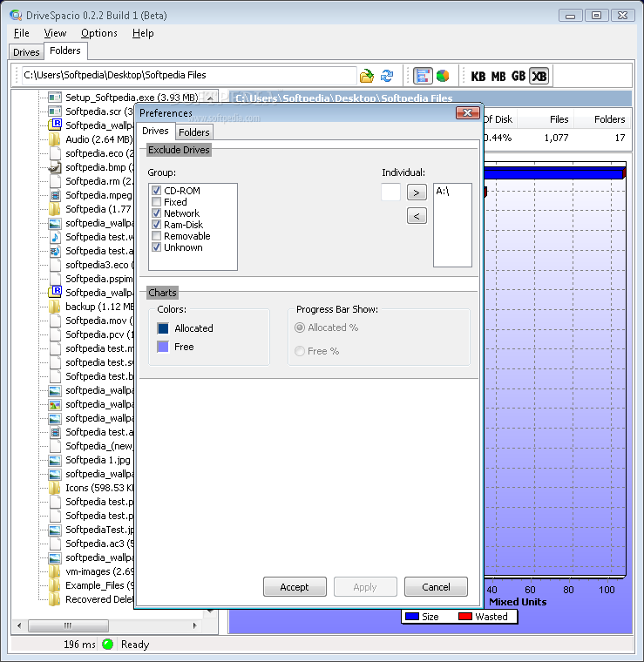Click the Softpedia.scr file icon
Viewport: 644px width, 662px height.
pos(55,111)
